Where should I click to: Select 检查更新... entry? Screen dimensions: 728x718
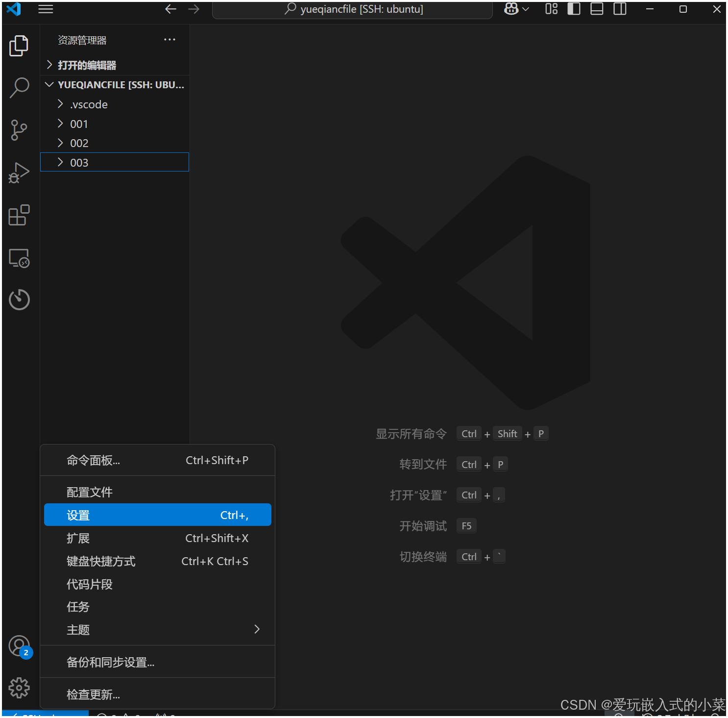pos(157,694)
